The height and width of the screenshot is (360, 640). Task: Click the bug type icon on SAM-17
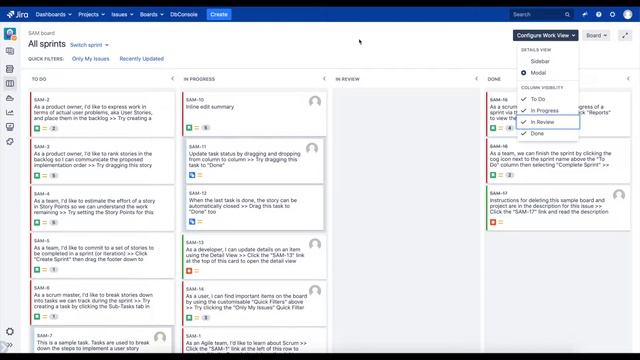pos(493,222)
